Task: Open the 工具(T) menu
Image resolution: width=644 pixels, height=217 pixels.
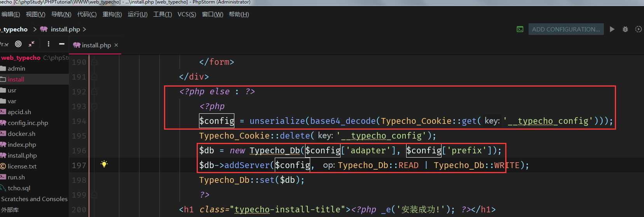Action: 162,14
